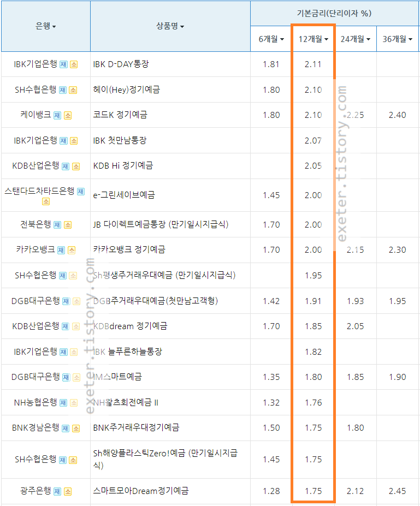Click the 소 icon in the IBK D-DAY통장 row

[x=74, y=64]
